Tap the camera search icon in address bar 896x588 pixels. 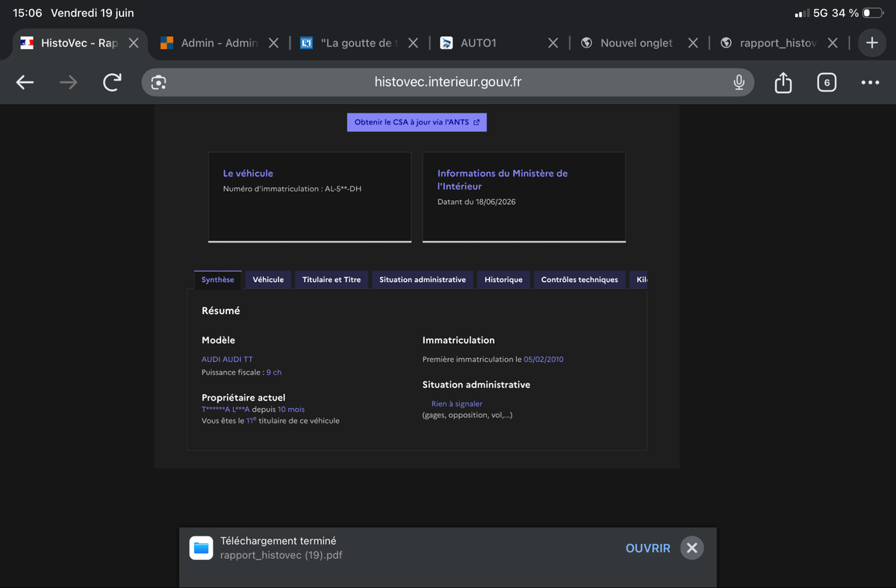pos(158,83)
